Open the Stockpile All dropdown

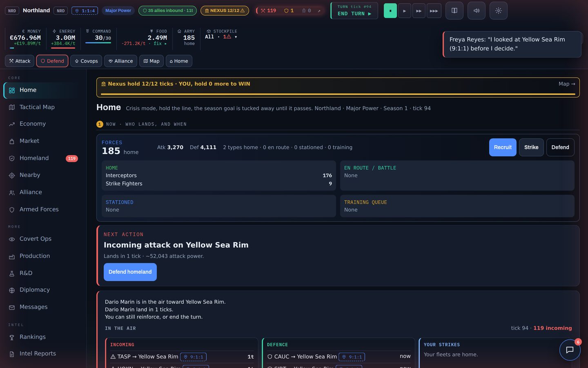(221, 37)
